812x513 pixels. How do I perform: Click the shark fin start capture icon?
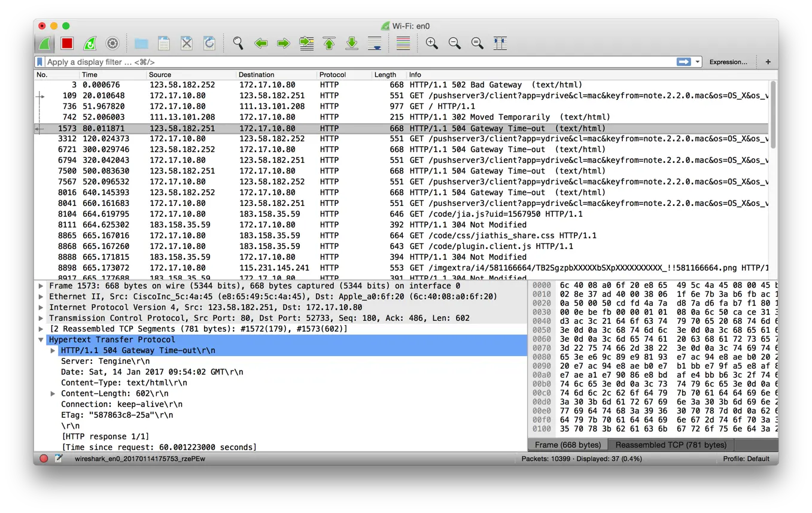click(x=44, y=43)
